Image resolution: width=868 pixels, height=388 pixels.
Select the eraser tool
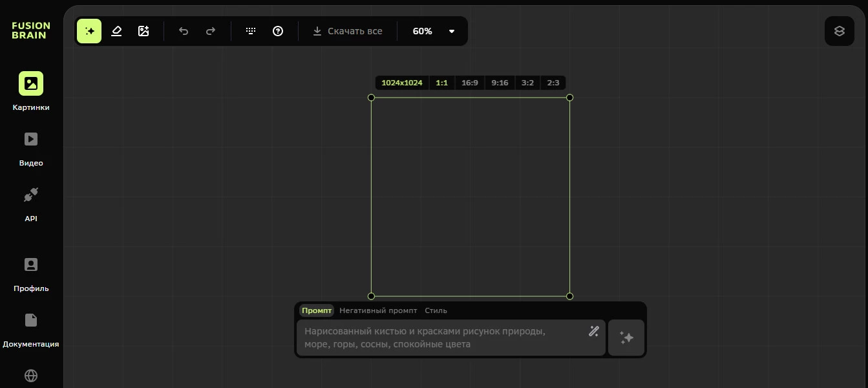[116, 31]
